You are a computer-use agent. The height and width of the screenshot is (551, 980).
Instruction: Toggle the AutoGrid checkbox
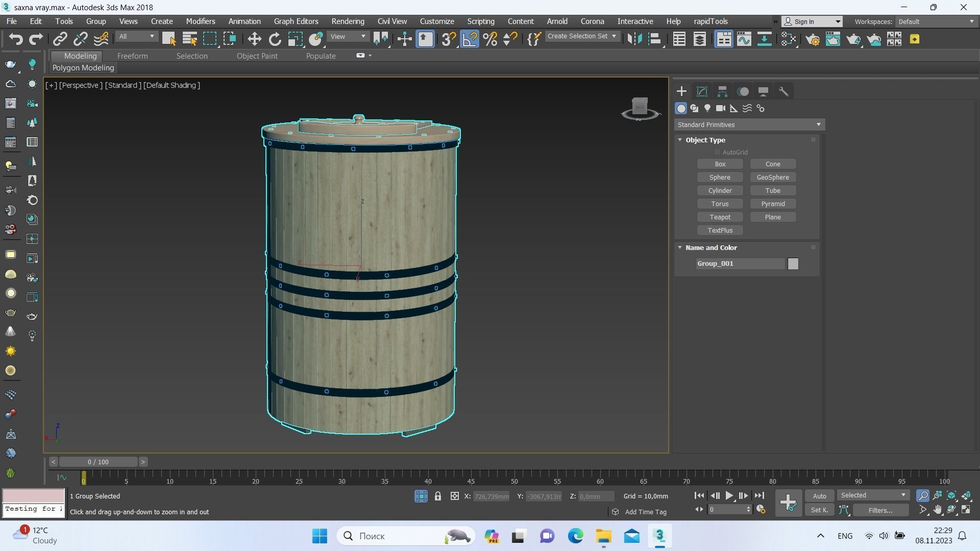pyautogui.click(x=717, y=152)
